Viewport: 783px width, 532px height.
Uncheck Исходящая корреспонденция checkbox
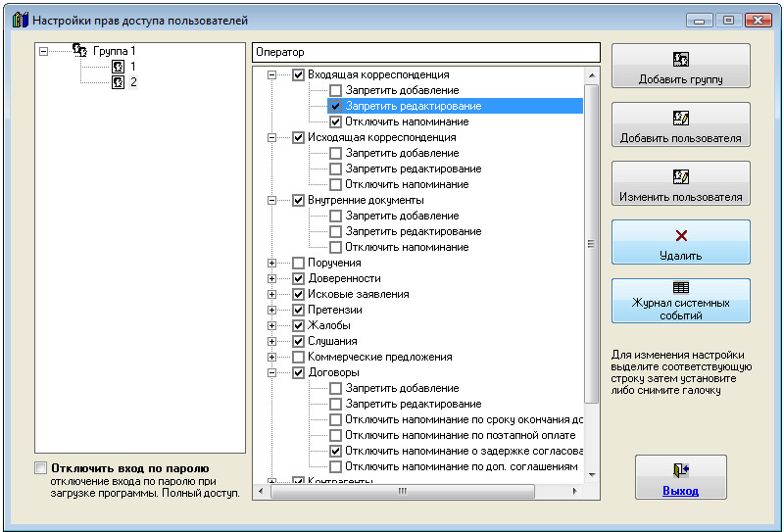299,137
